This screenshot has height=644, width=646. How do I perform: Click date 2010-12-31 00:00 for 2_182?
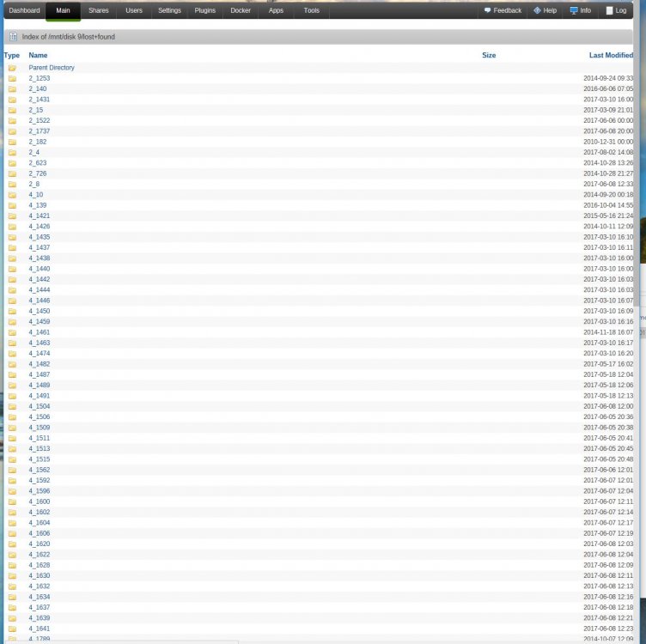tap(608, 142)
